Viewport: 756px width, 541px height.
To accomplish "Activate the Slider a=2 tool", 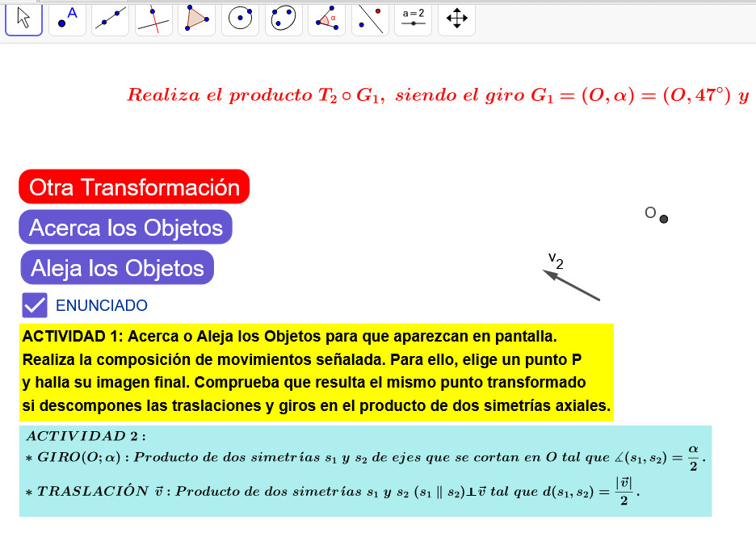I will [413, 19].
